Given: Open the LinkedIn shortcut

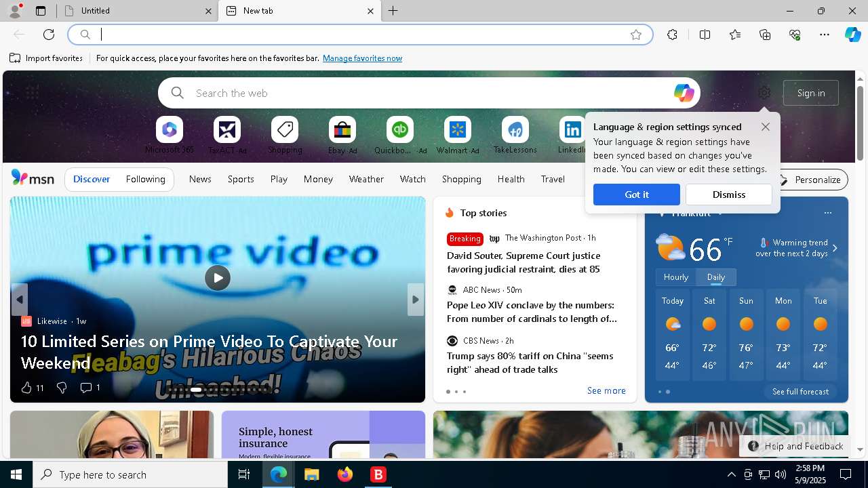Looking at the screenshot, I should [x=572, y=136].
